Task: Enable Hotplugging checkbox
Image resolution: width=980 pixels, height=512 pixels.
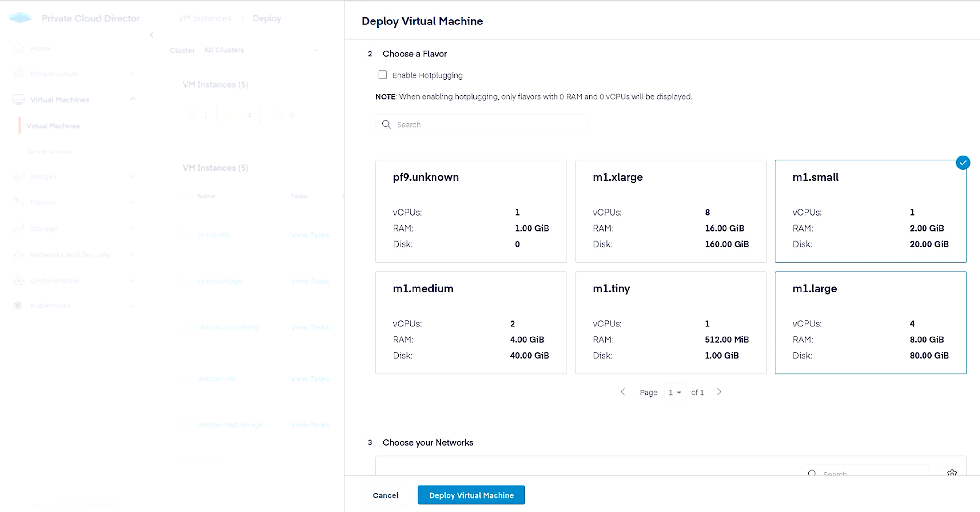Action: click(x=383, y=75)
